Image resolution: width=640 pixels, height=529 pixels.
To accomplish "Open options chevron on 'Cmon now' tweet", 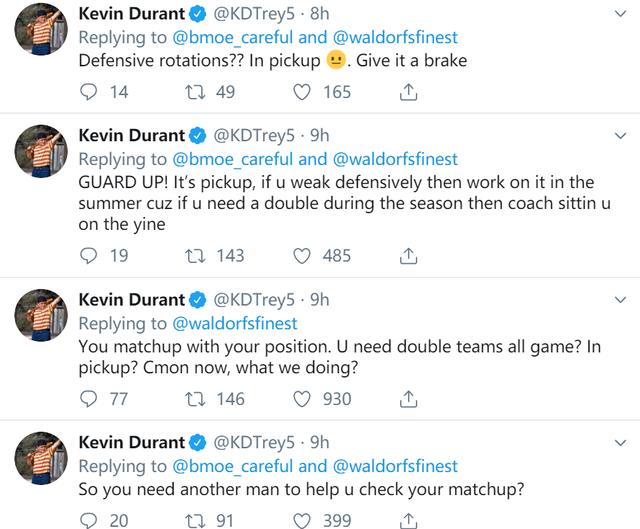I will point(620,300).
